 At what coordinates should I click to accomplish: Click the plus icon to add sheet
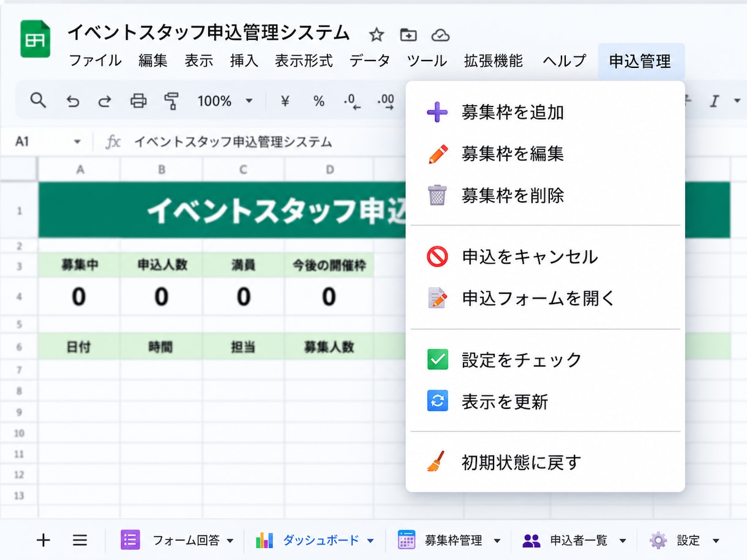(x=43, y=540)
